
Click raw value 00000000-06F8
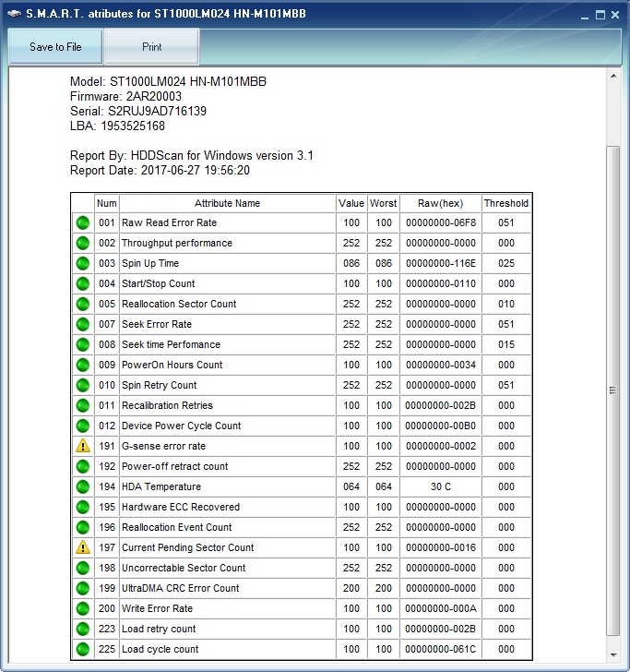point(441,222)
